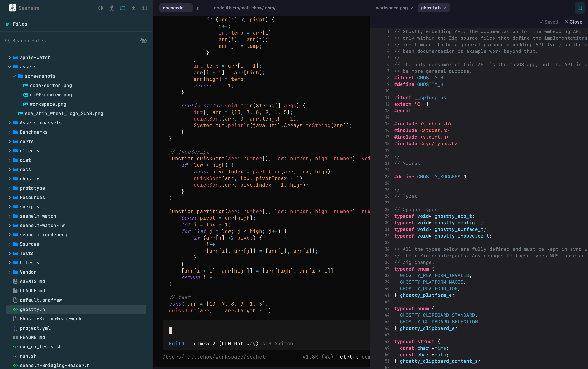
Task: Switch to the workspace.png tab
Action: coord(391,8)
